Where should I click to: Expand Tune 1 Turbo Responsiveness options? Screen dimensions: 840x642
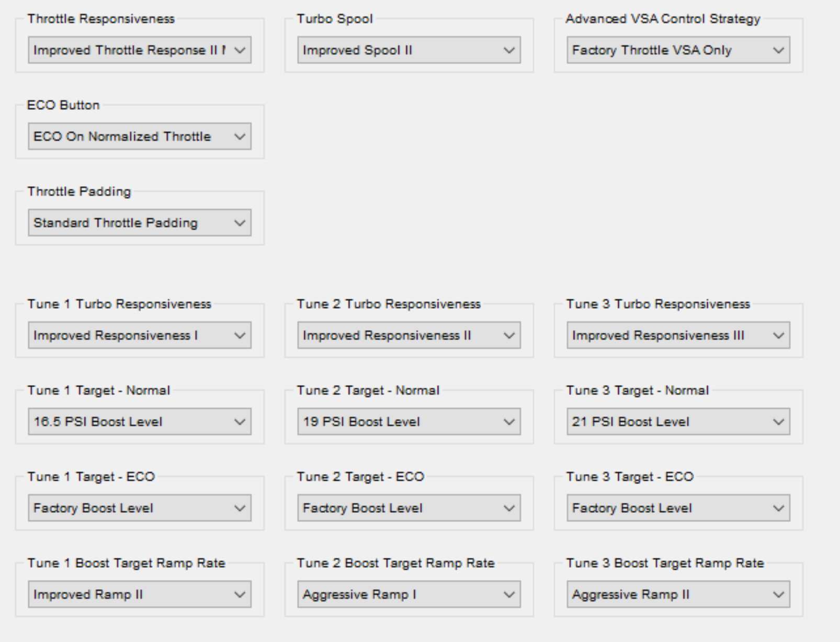click(x=140, y=335)
